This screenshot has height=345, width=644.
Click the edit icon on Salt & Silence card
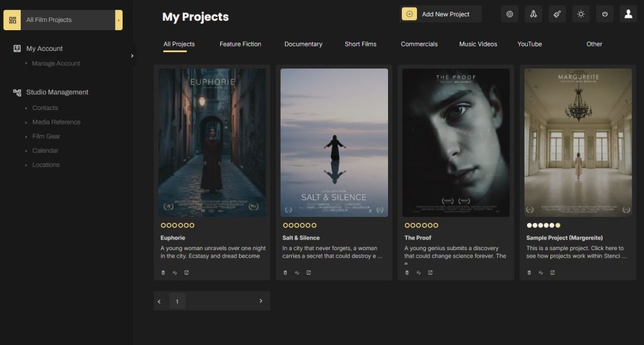297,272
